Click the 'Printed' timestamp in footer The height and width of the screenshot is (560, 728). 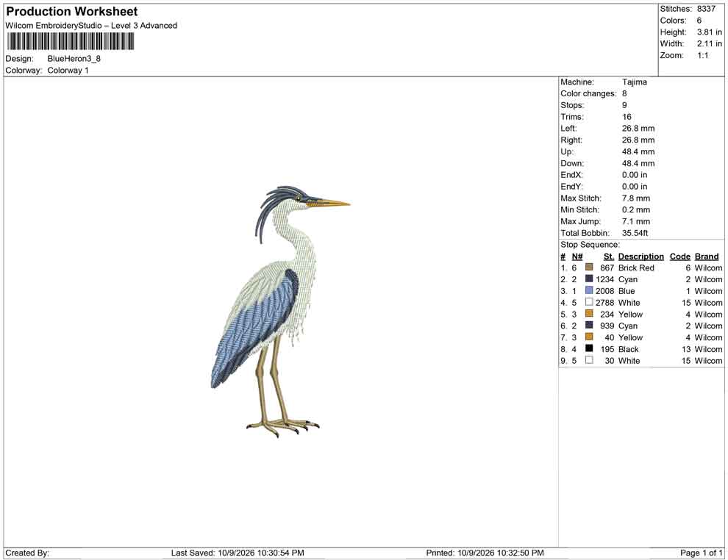485,553
